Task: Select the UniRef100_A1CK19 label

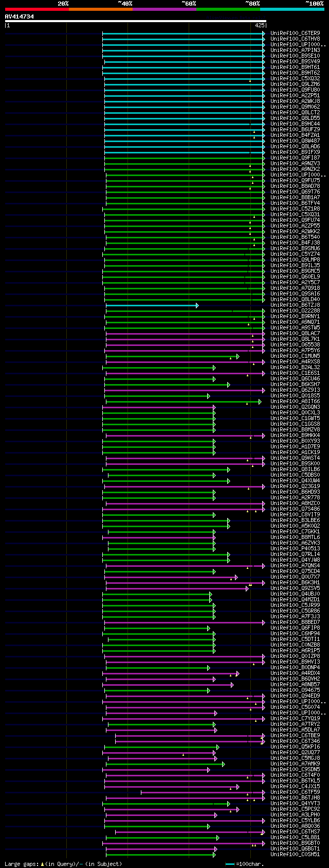Action: pyautogui.click(x=295, y=453)
